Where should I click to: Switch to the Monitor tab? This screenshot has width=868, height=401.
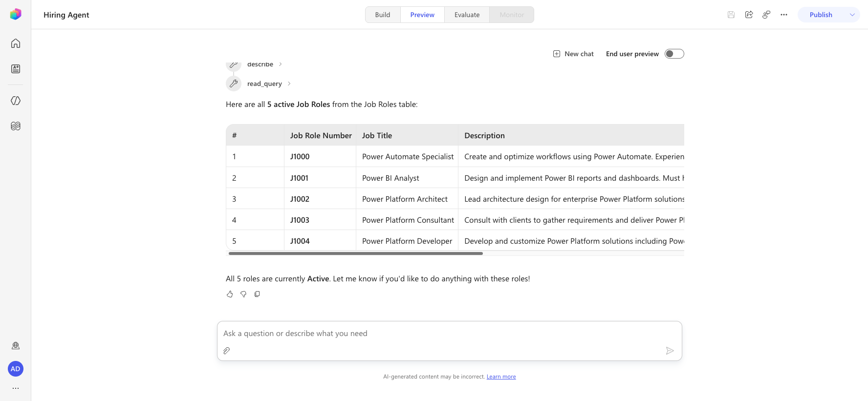point(512,15)
